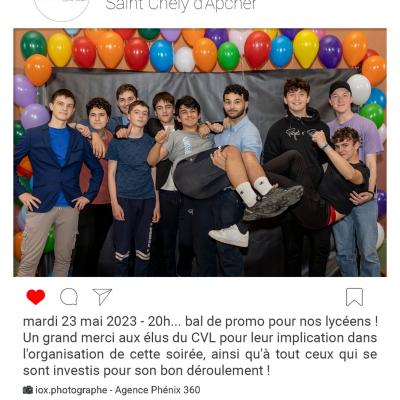Open the profile avatar circle above the photo
This screenshot has width=400, height=400.
(62, 7)
